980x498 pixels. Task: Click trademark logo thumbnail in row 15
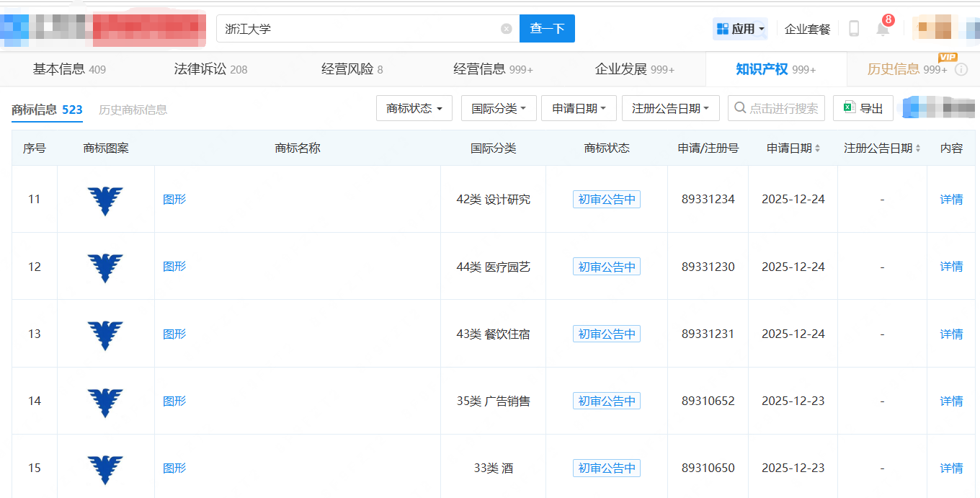click(105, 469)
